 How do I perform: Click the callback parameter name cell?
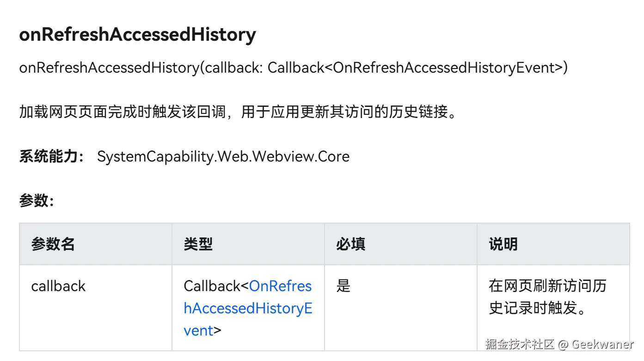tap(58, 286)
